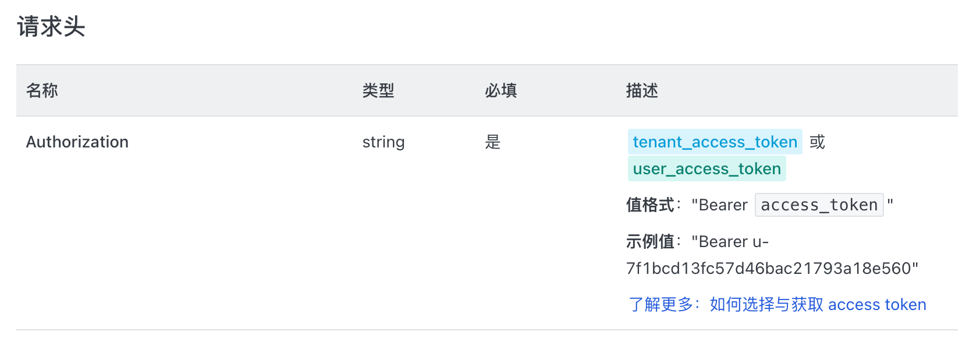Click the Authorization table row
The height and width of the screenshot is (338, 980).
click(487, 223)
